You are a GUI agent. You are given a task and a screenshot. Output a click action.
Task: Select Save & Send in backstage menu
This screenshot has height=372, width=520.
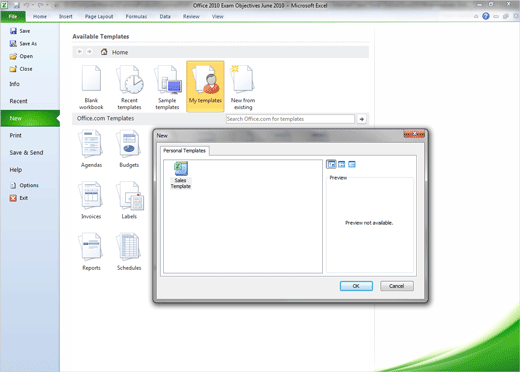(26, 153)
